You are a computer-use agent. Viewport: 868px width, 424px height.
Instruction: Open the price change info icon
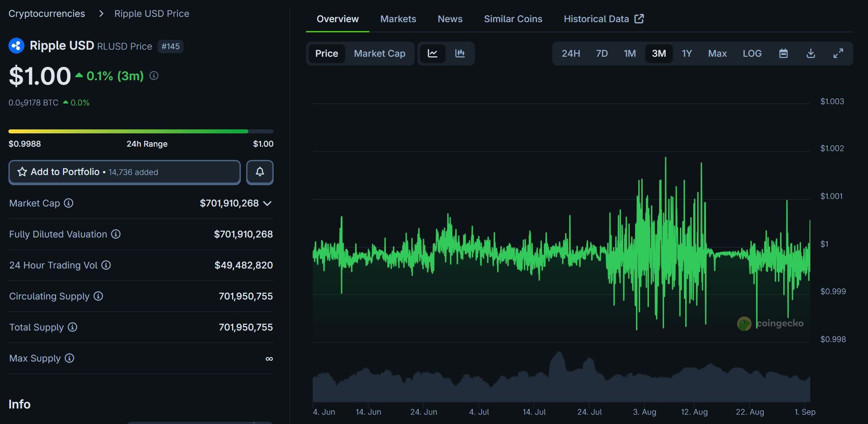[154, 76]
